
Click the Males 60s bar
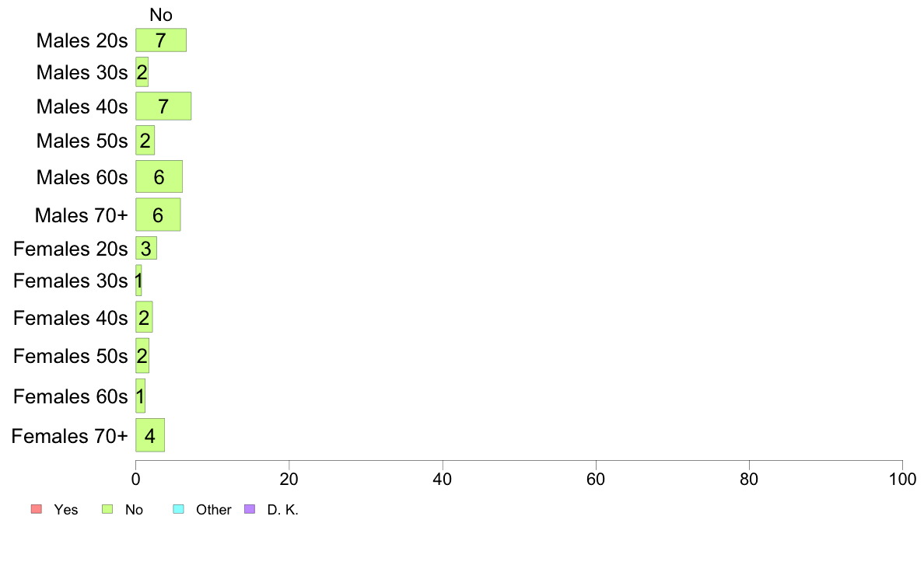[x=159, y=176]
